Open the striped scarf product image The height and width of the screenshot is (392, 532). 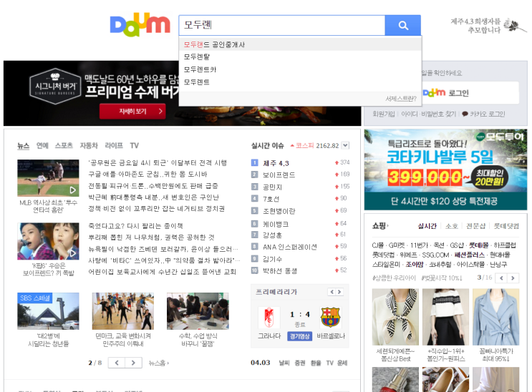395,317
